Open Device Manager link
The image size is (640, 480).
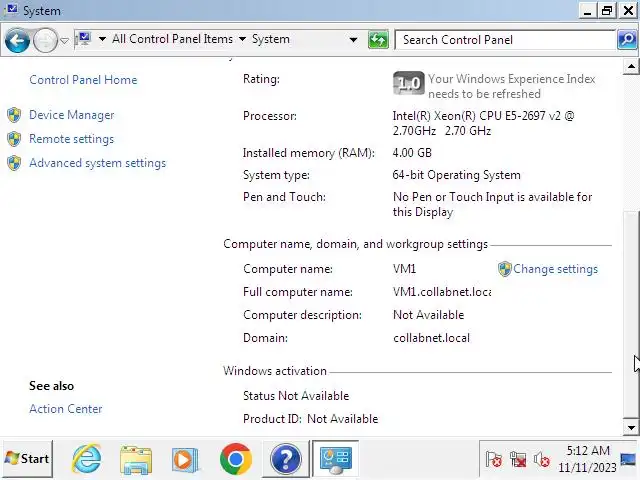click(72, 115)
